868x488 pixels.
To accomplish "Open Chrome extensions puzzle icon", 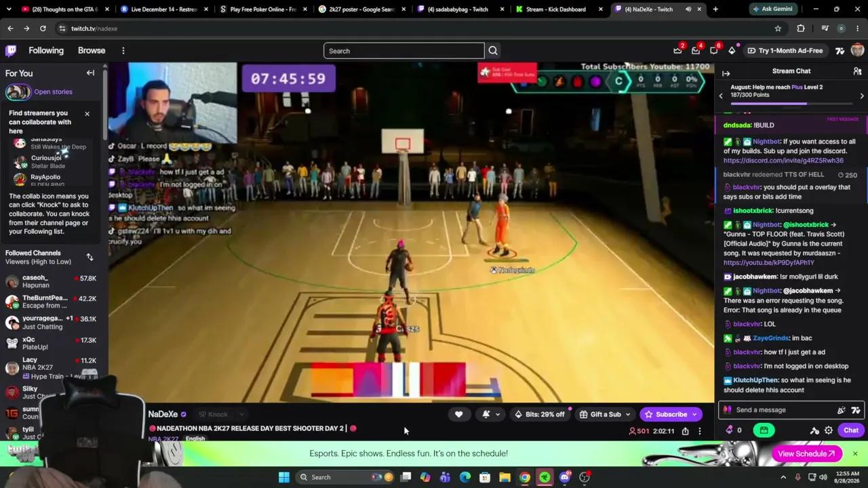I will [x=801, y=28].
